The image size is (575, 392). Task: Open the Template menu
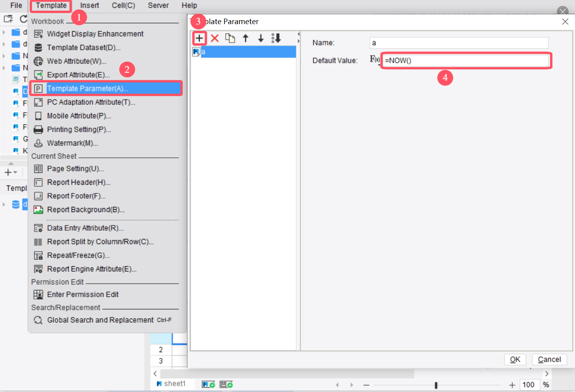51,6
